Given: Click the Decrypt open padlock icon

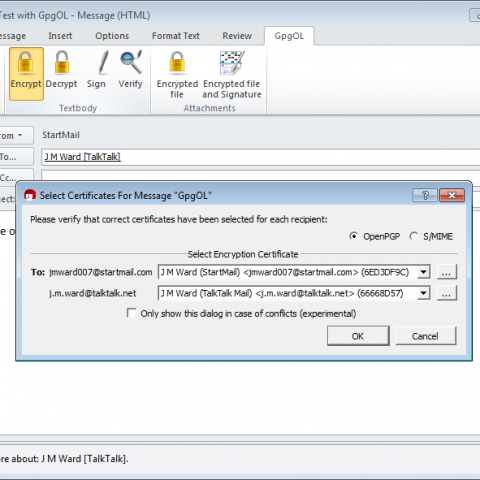Looking at the screenshot, I should (62, 62).
